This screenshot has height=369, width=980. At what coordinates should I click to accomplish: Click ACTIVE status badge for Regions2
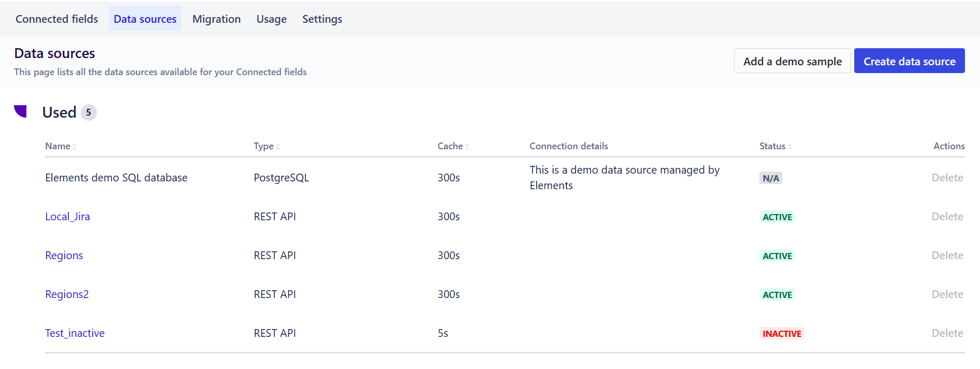point(777,295)
